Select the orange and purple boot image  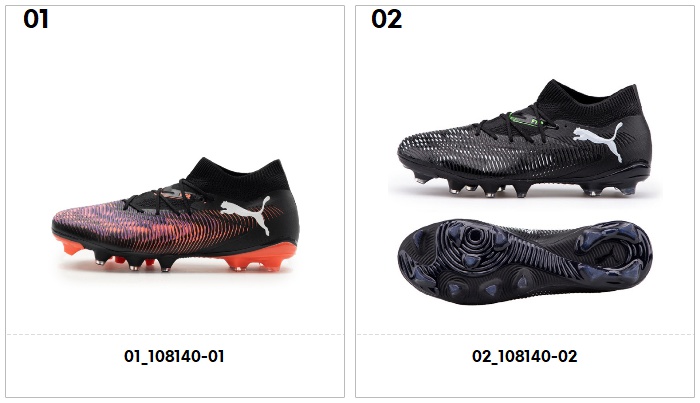175,215
